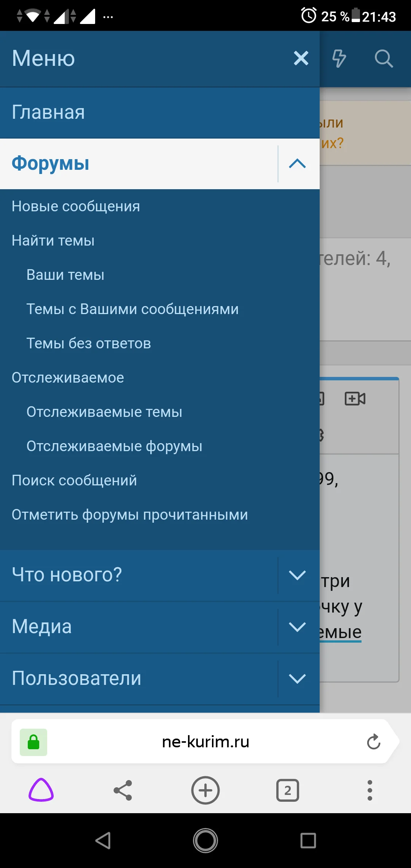Select Поиск сообщений menu entry
Screen dimensions: 411x868
[74, 480]
